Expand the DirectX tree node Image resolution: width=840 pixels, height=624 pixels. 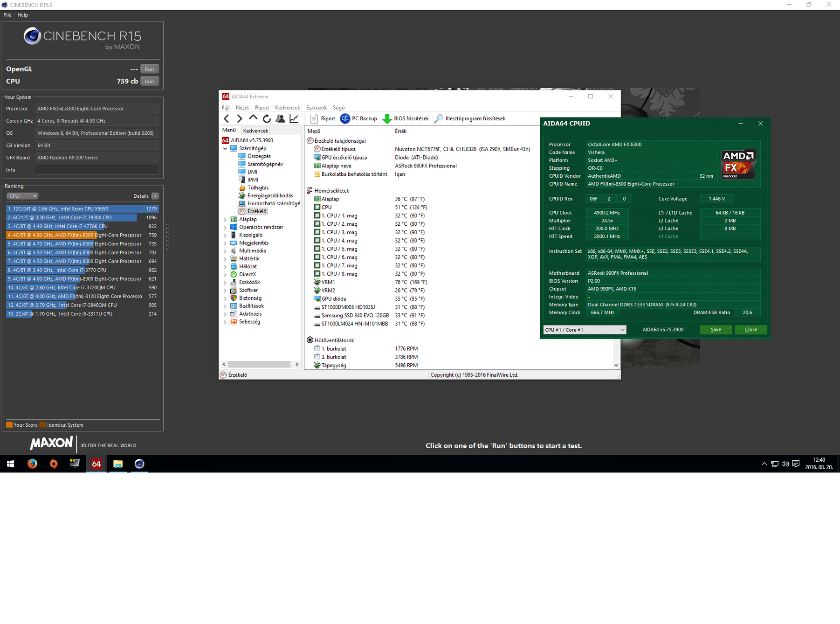coord(225,274)
